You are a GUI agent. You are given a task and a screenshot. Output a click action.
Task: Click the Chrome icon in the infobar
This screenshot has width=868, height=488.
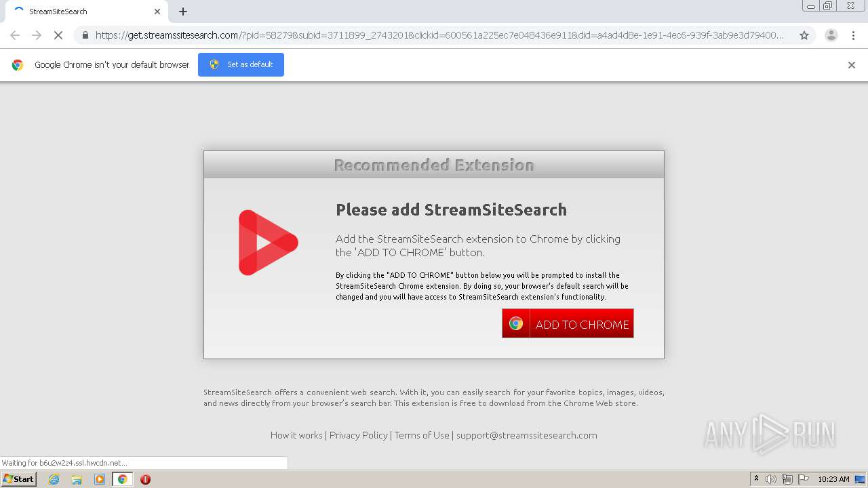click(18, 65)
